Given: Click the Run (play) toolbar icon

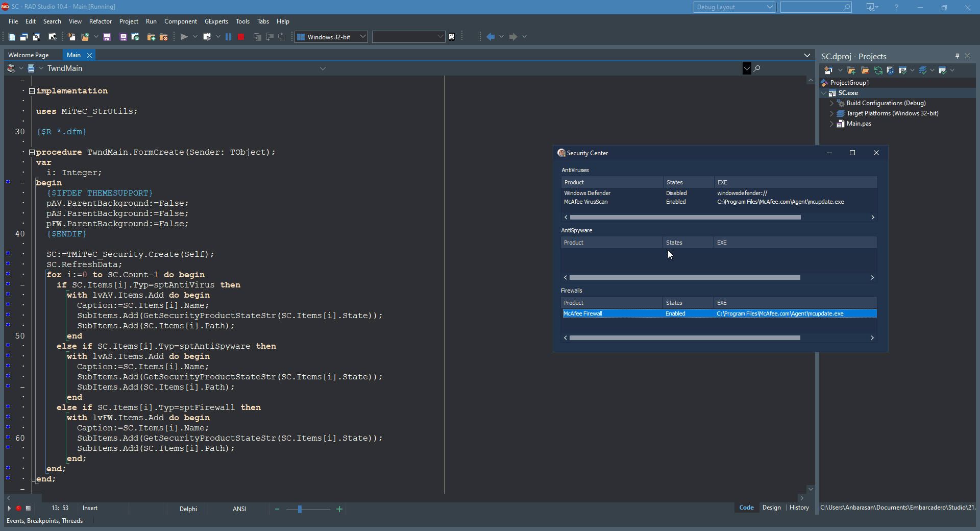Looking at the screenshot, I should [184, 37].
